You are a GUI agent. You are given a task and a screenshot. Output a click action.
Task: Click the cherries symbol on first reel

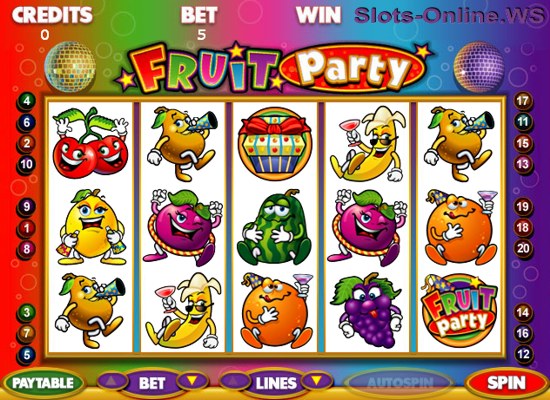click(x=90, y=143)
